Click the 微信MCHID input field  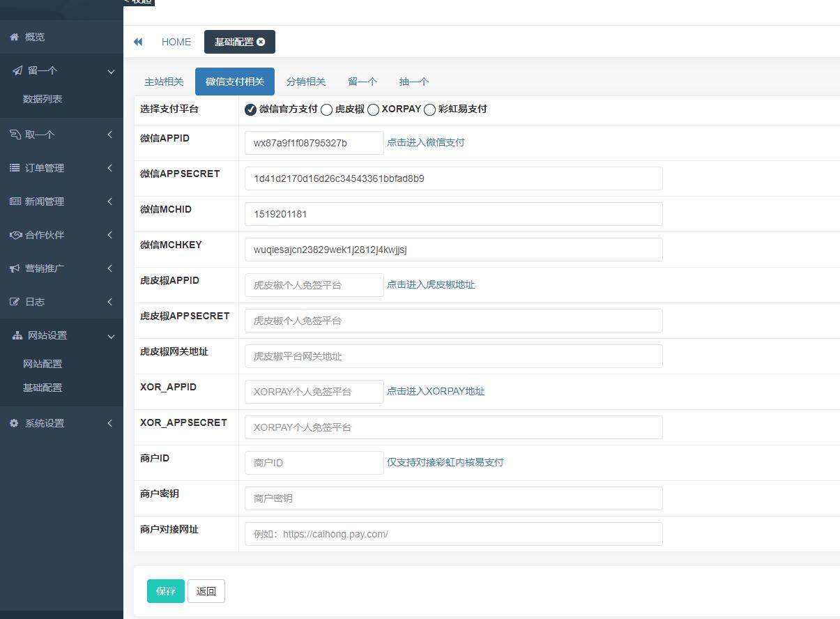[x=453, y=214]
